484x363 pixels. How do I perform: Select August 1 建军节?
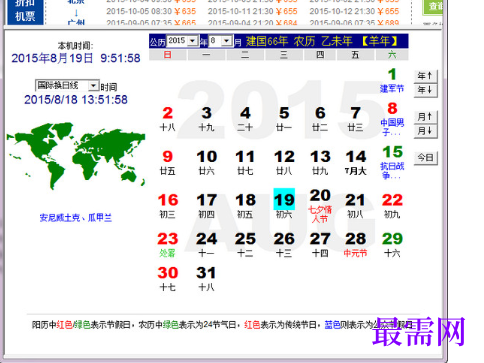392,80
